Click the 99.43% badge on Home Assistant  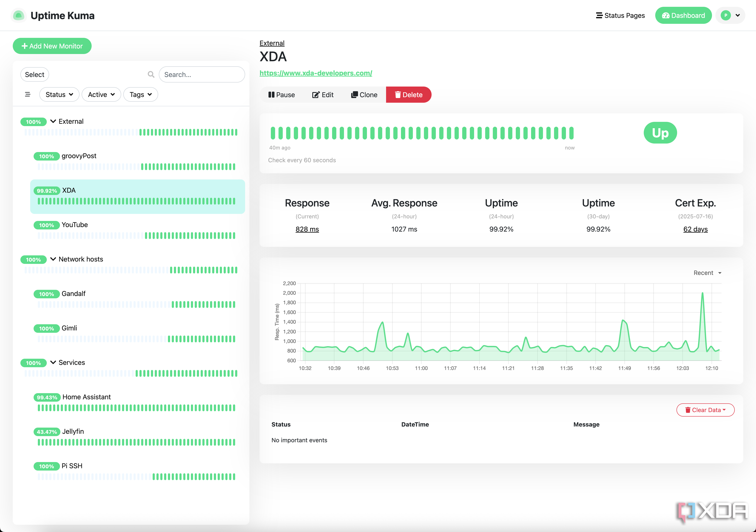coord(47,397)
